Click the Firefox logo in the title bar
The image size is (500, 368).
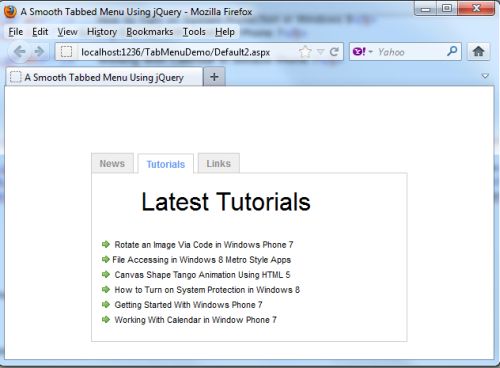click(10, 12)
